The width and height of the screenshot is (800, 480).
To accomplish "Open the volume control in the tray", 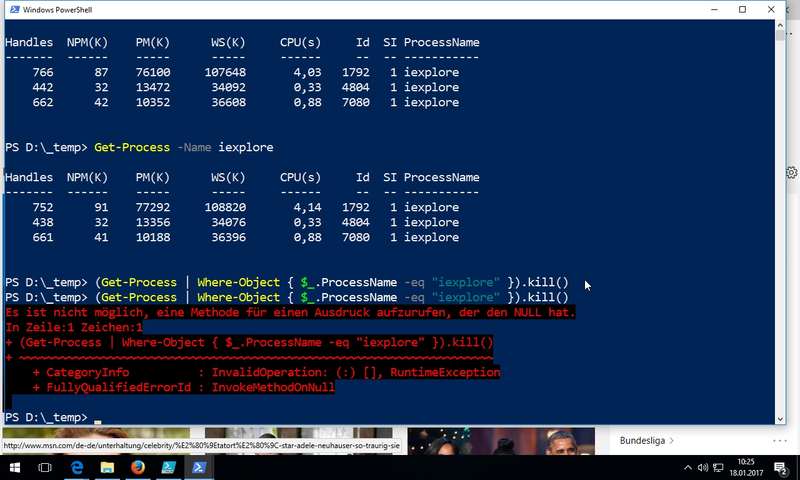I will [x=703, y=467].
